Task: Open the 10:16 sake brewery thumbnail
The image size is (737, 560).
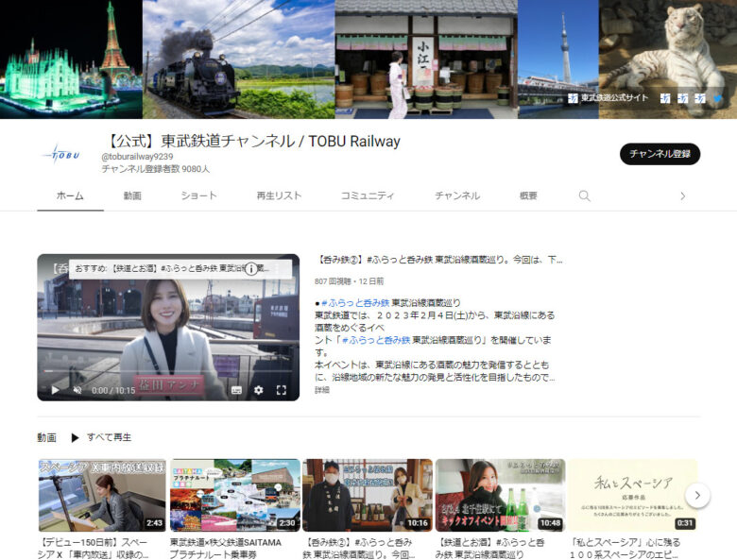Action: pos(368,495)
